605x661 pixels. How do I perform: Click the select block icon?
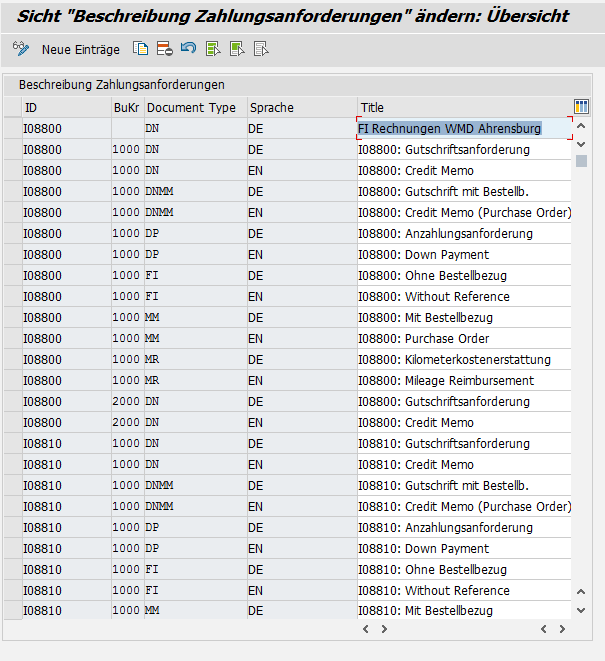point(237,49)
